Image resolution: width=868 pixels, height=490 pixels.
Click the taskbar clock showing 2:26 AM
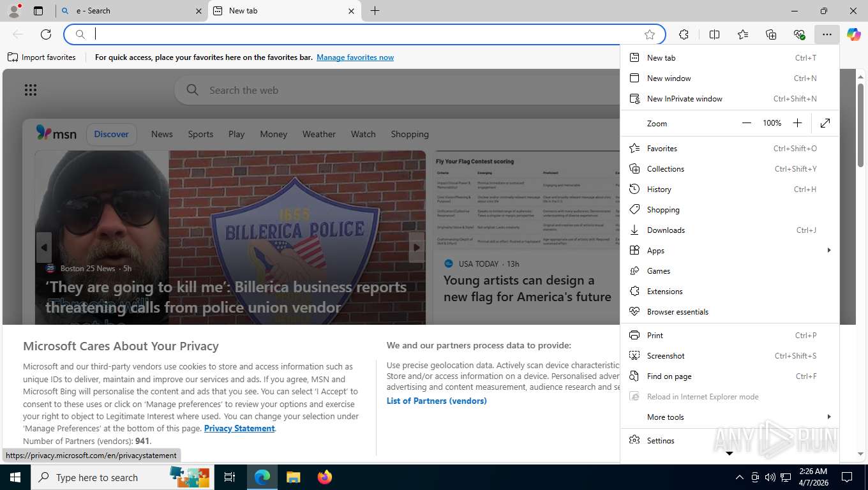813,477
